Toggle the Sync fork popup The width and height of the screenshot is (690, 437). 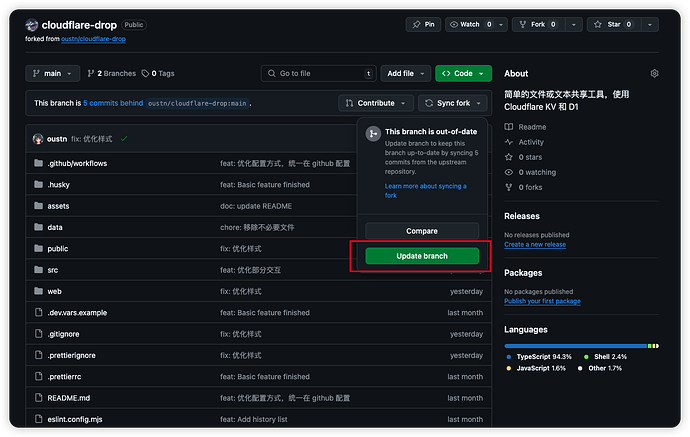(452, 102)
